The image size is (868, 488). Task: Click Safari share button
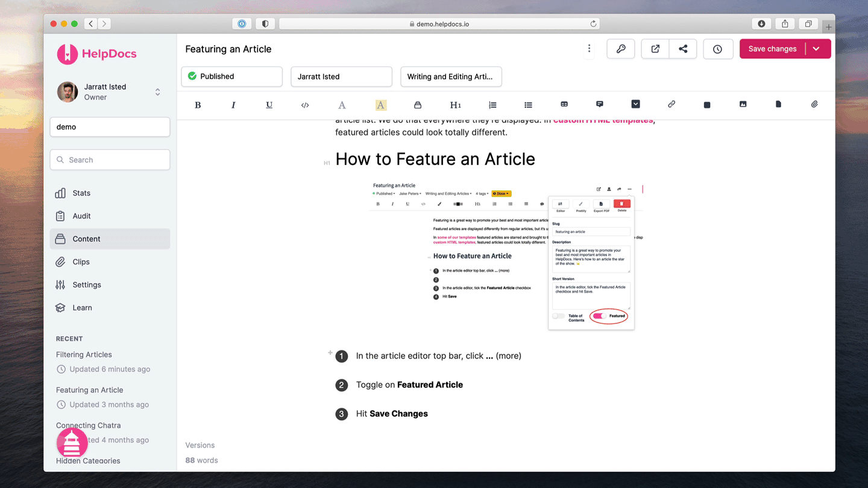click(x=785, y=23)
